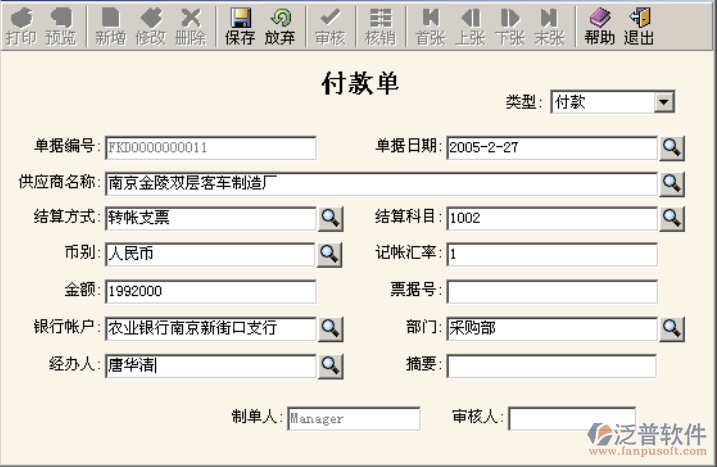Open lookup for 币别 currency field
Viewport: 717px width, 467px height.
330,254
